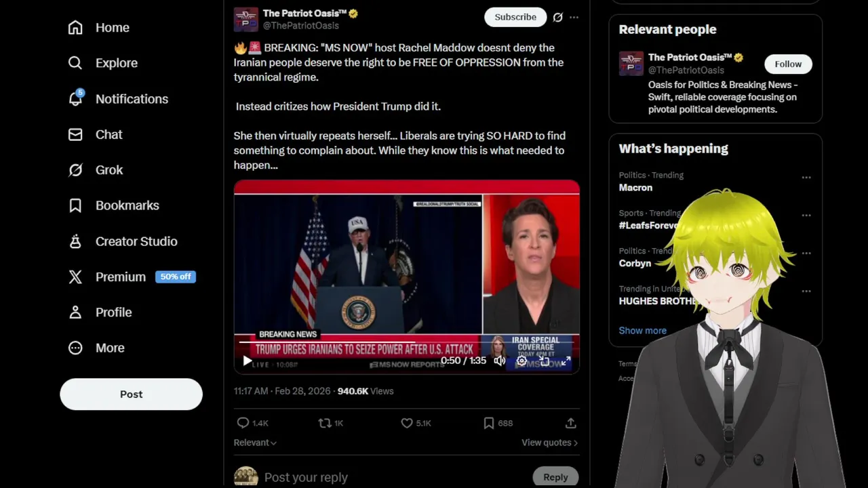Open the tweet's three-dot more menu
Screen dimensions: 868x488
574,18
